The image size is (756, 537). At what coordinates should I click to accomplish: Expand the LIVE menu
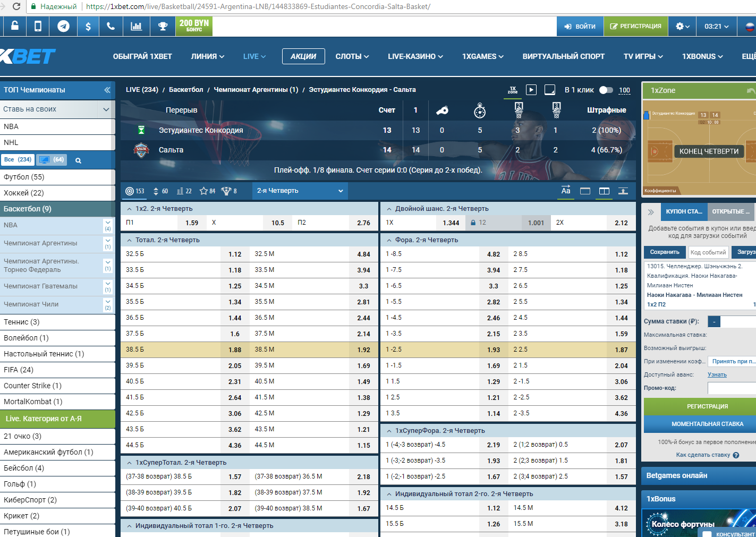254,56
